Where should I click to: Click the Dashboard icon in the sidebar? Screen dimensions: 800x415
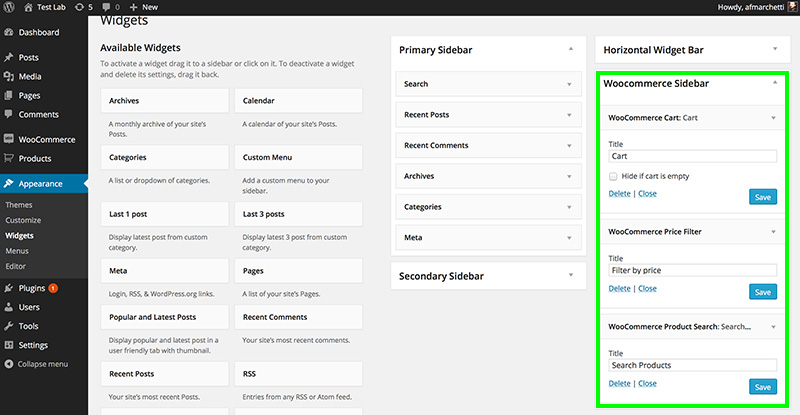point(9,32)
